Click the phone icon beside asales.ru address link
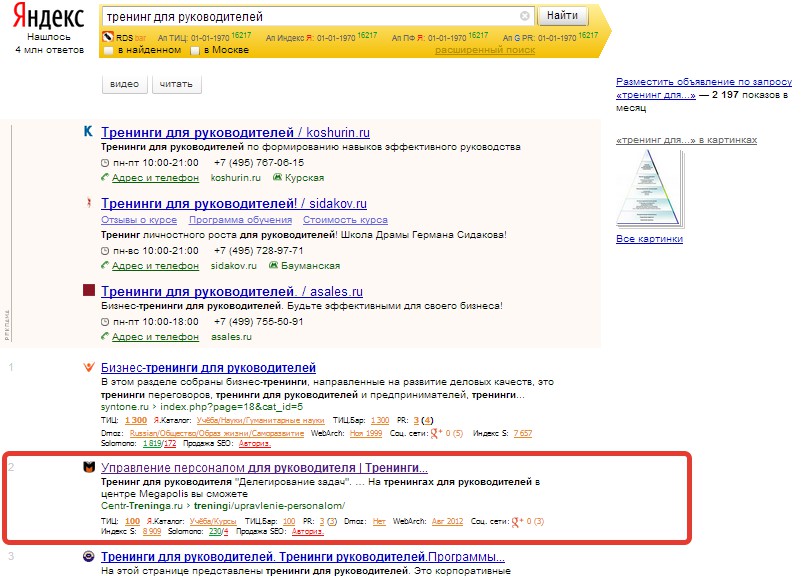 (105, 337)
